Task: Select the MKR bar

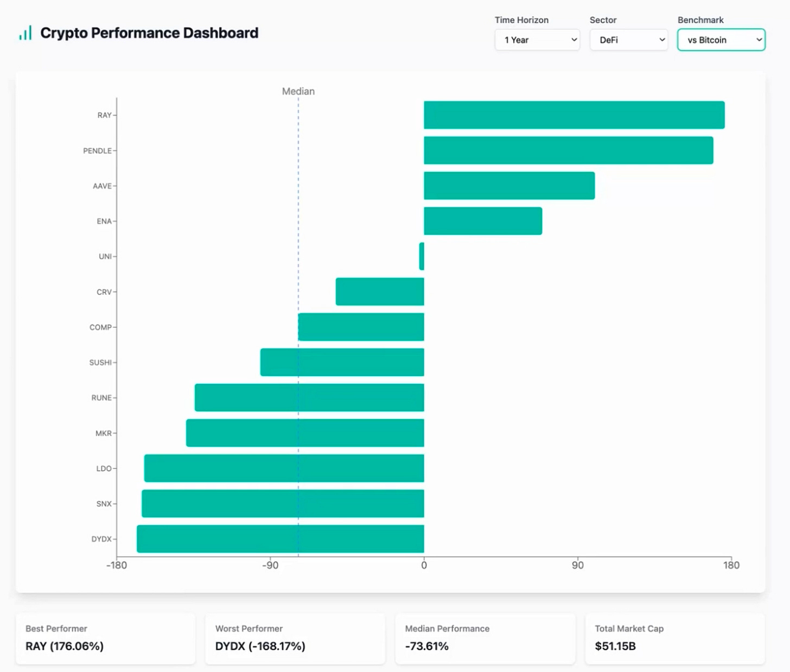Action: 305,433
